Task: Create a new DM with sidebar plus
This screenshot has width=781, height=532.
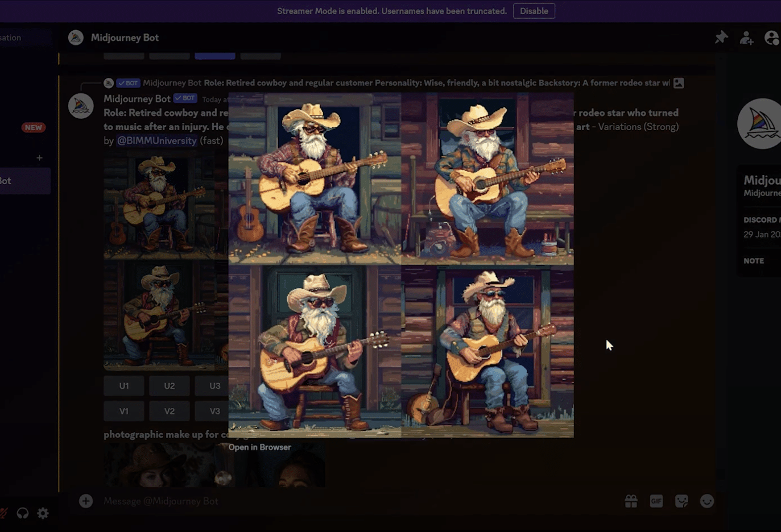Action: [x=39, y=157]
